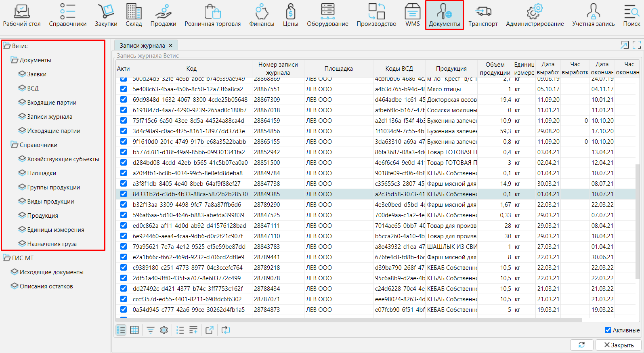Collapse the ГИС МТ folder

click(7, 258)
